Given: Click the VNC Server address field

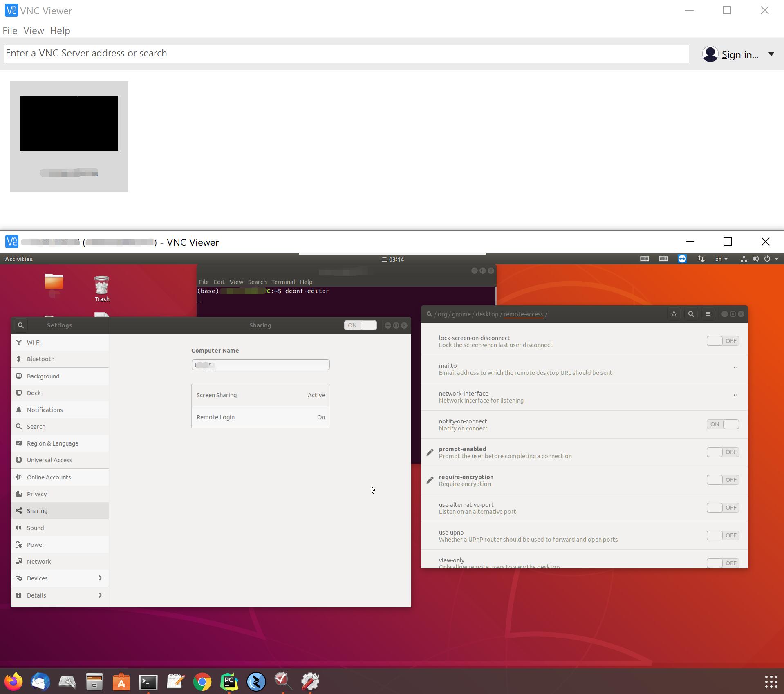Looking at the screenshot, I should click(347, 54).
